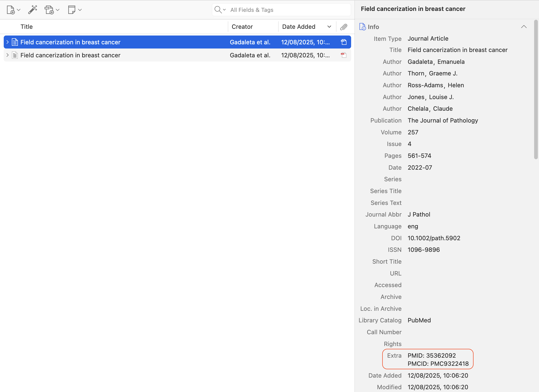Click the Item Type value Journal Article
This screenshot has width=539, height=392.
(428, 39)
